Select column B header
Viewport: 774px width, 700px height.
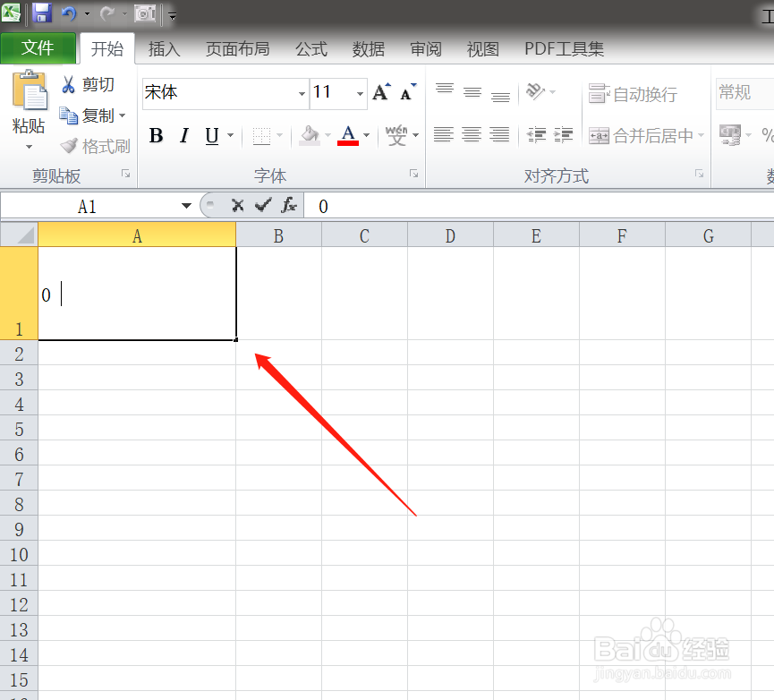tap(278, 235)
